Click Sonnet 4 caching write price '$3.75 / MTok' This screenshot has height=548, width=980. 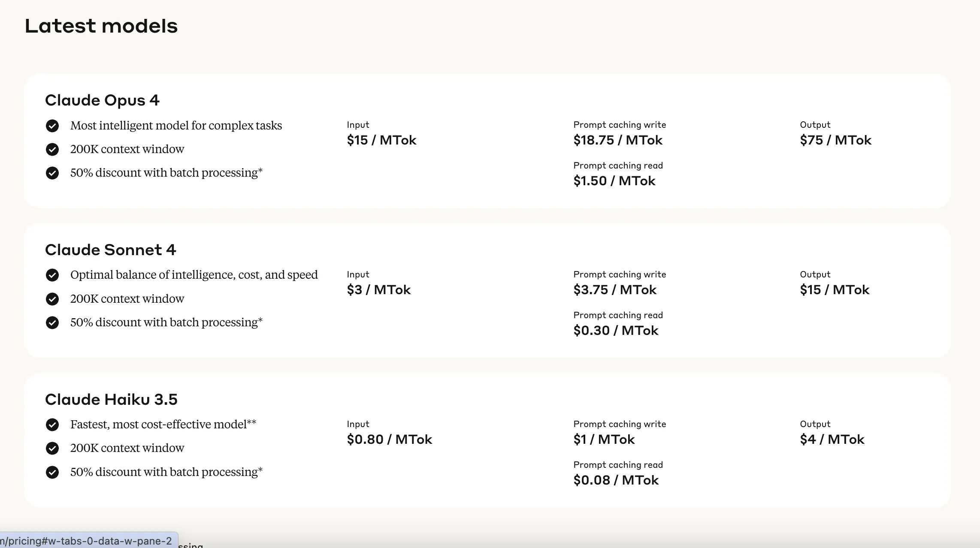click(615, 289)
